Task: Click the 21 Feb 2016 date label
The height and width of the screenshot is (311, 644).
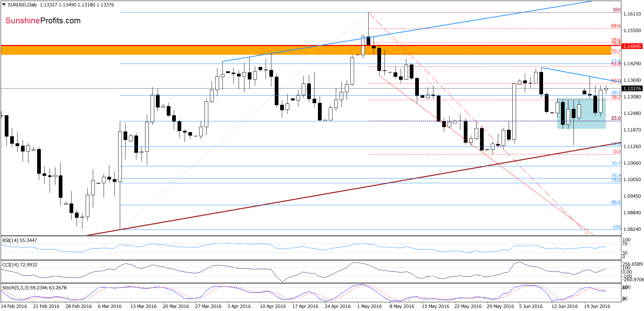Action: click(46, 306)
